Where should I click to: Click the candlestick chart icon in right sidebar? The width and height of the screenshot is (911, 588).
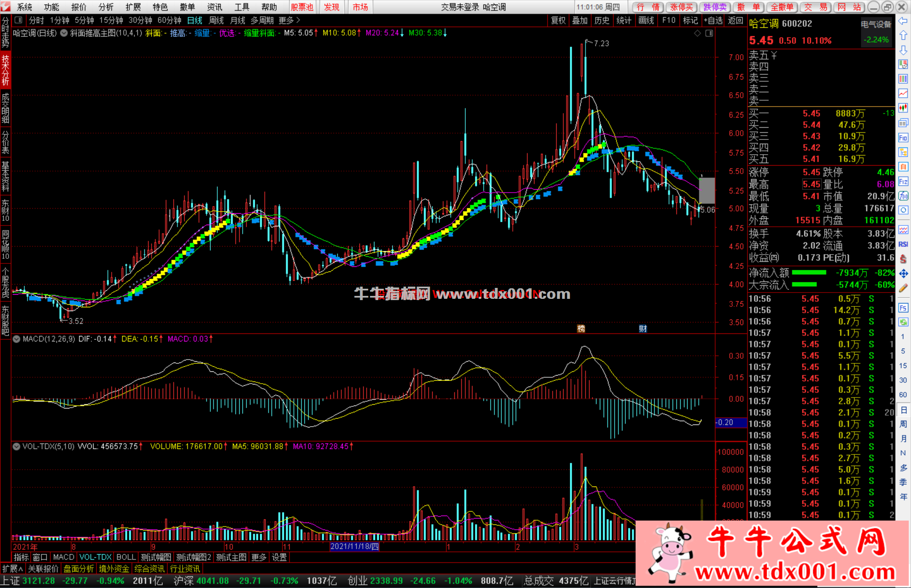click(x=903, y=108)
